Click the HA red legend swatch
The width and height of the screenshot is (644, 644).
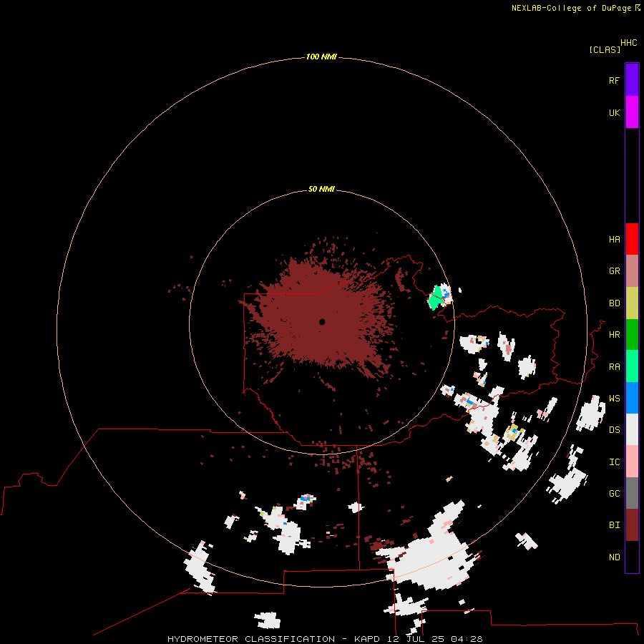click(x=632, y=239)
